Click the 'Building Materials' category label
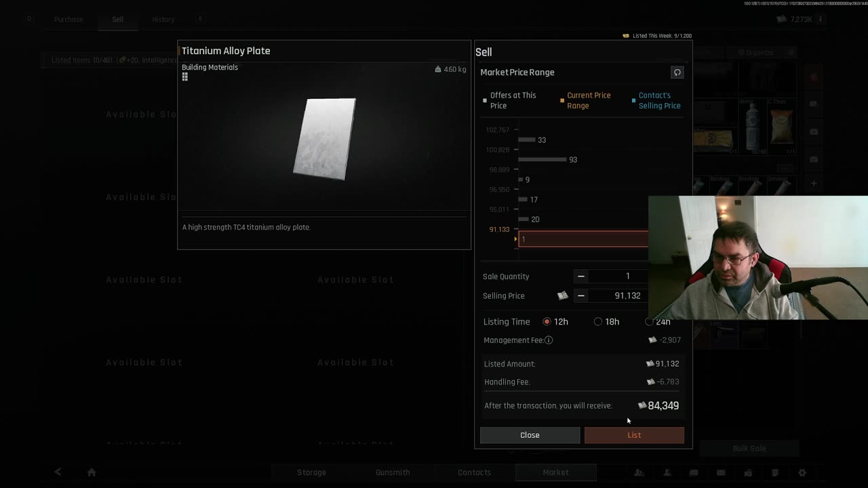The width and height of the screenshot is (868, 488). (x=210, y=67)
